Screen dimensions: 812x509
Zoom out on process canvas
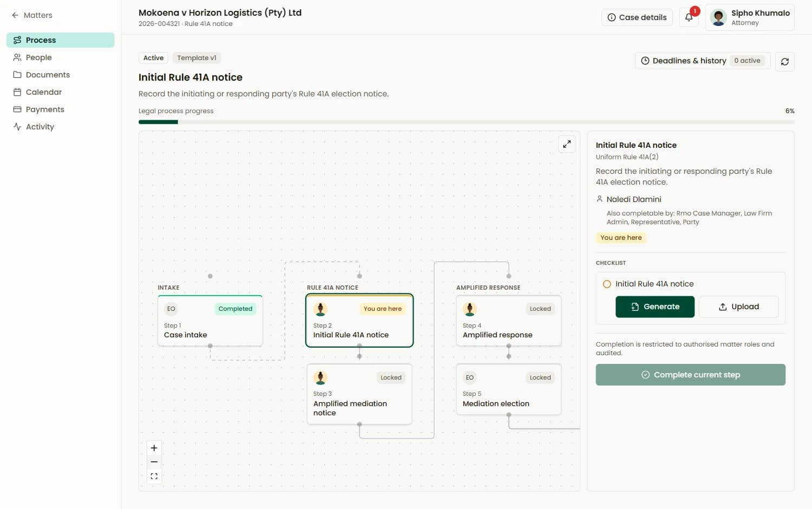[154, 462]
